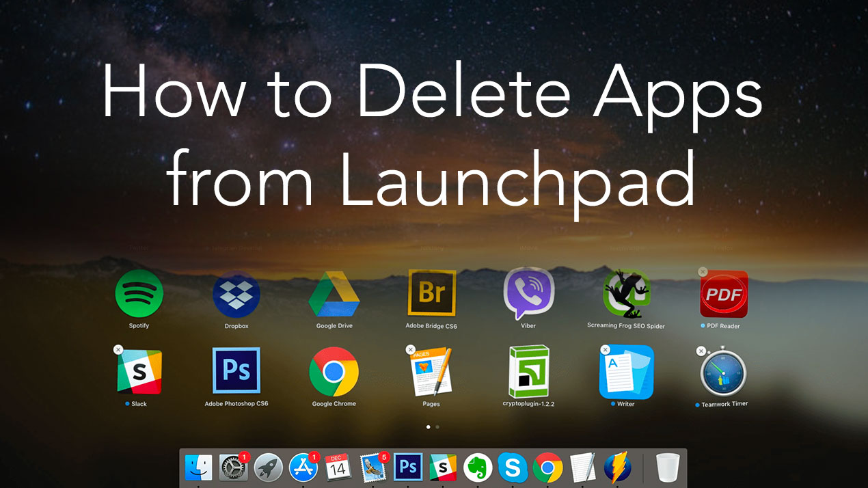Remove Slack via its delete X badge
The height and width of the screenshot is (488, 868).
[x=118, y=350]
